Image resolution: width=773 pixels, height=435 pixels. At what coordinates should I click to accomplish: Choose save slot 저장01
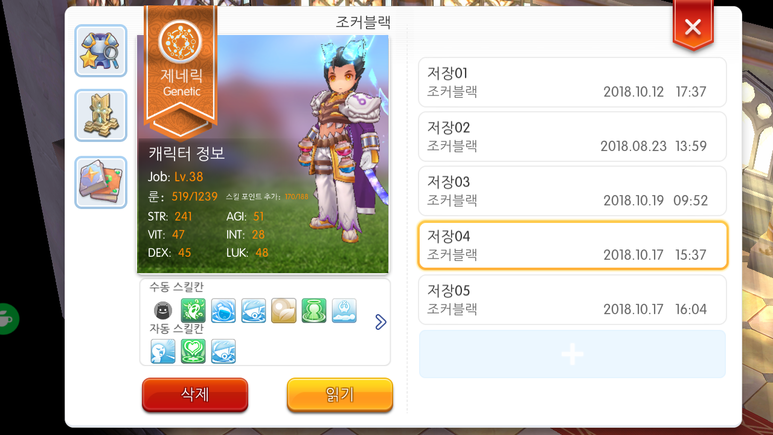point(572,82)
